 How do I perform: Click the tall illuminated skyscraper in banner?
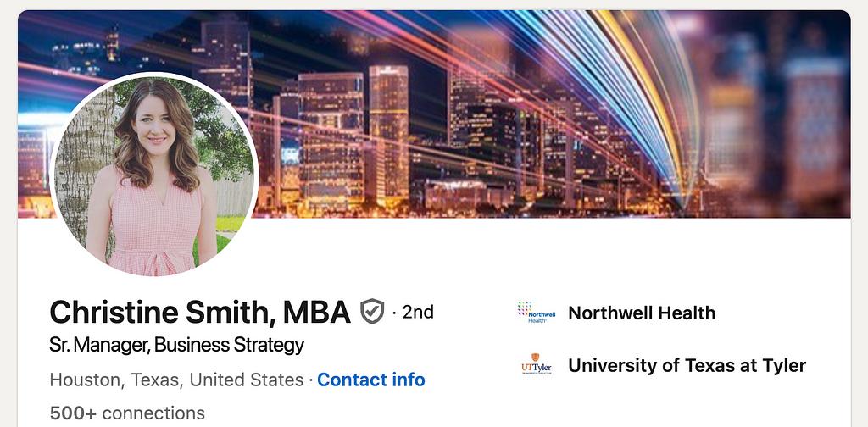pyautogui.click(x=388, y=127)
